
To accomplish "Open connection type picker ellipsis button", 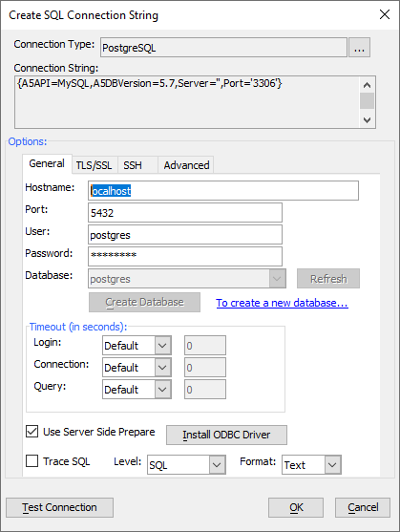I will coord(359,48).
